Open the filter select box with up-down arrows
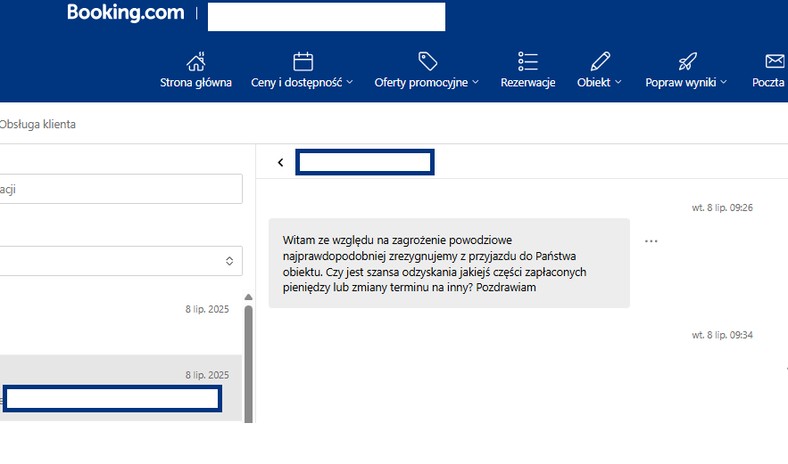The width and height of the screenshot is (788, 464). point(121,261)
